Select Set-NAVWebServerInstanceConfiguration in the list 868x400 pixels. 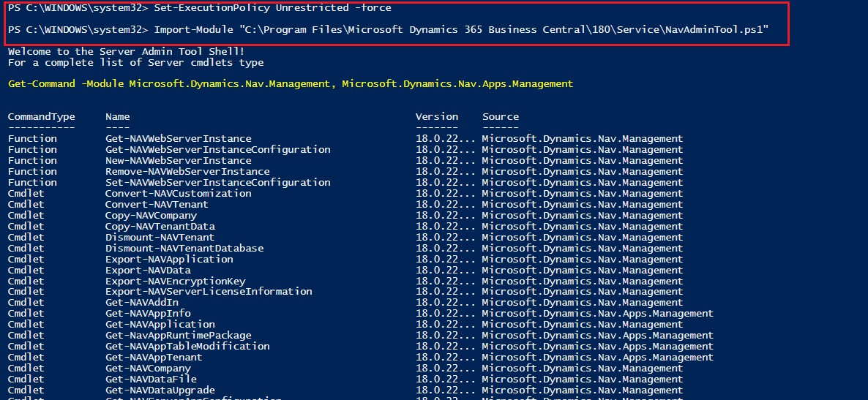pyautogui.click(x=217, y=182)
